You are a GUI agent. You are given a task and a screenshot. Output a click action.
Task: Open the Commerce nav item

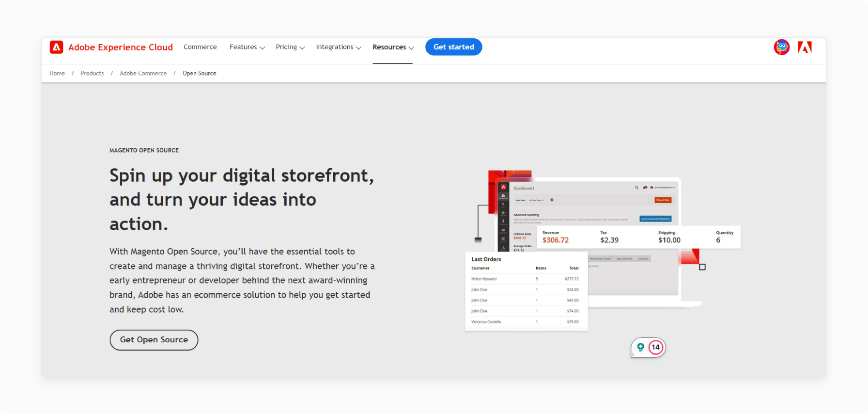point(200,47)
